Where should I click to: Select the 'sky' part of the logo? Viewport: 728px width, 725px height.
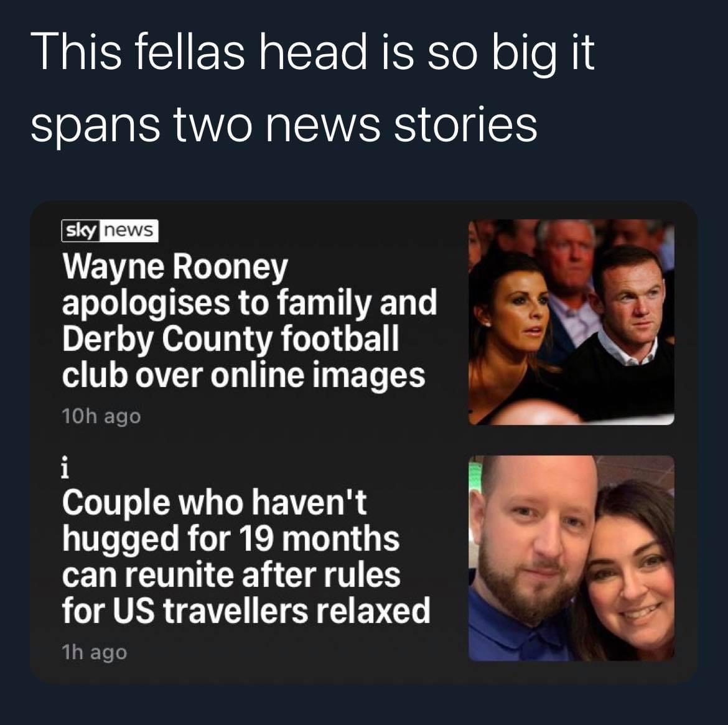pos(81,230)
